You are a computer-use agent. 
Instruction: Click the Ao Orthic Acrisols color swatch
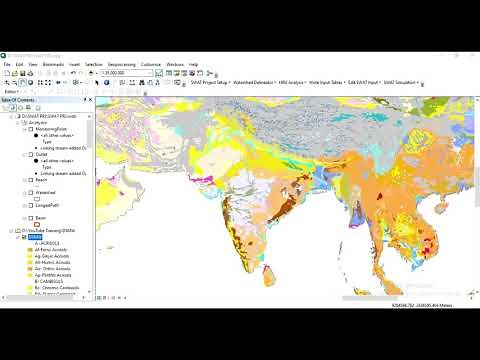click(30, 269)
